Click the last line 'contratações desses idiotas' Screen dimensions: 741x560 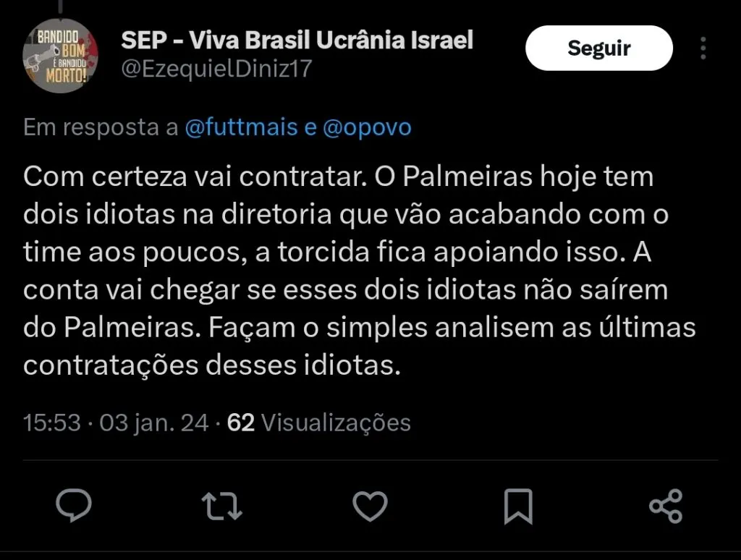(x=211, y=365)
